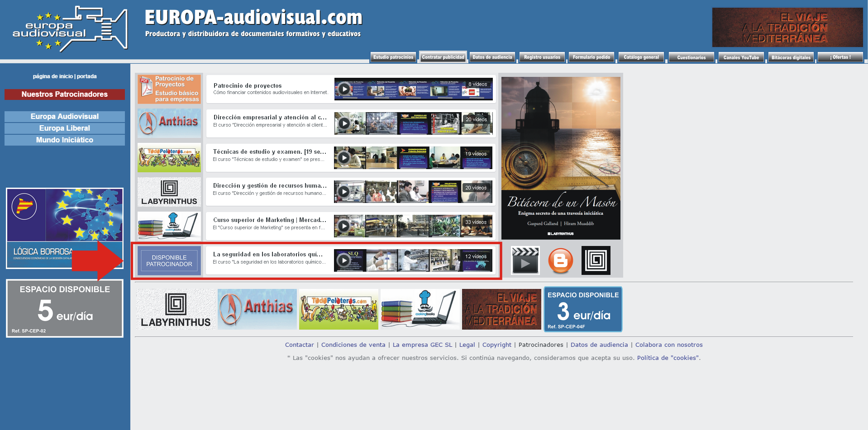The height and width of the screenshot is (430, 868).
Task: Open the Política de "cookies" link
Action: [x=668, y=358]
